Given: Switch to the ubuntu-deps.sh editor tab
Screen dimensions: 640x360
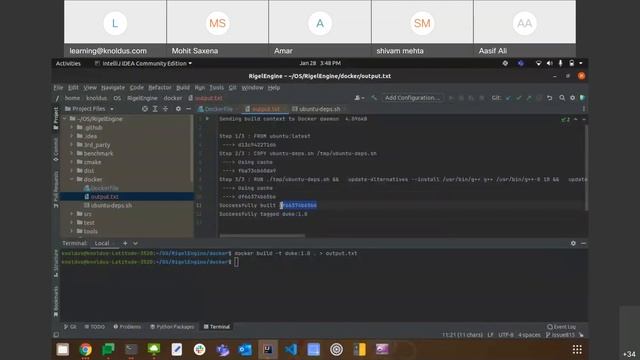Looking at the screenshot, I should [x=319, y=109].
